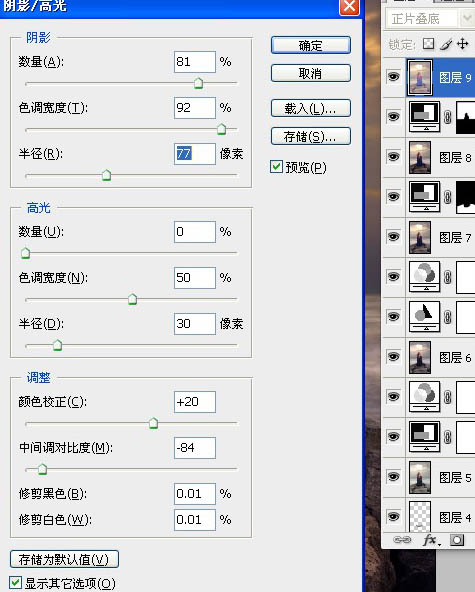Viewport: 475px width, 592px height.
Task: Click link layers icon at panel bottom
Action: (402, 540)
